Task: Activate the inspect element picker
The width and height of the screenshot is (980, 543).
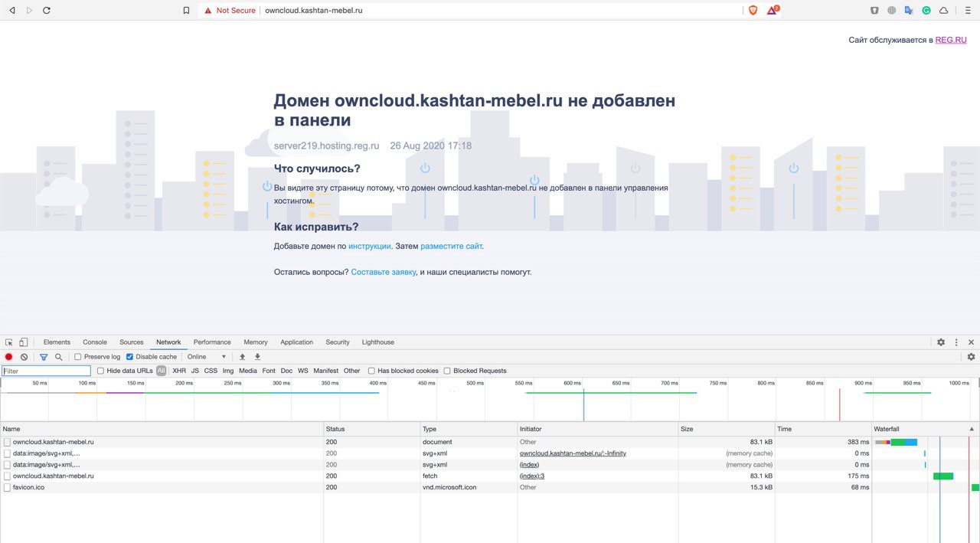Action: [x=9, y=342]
